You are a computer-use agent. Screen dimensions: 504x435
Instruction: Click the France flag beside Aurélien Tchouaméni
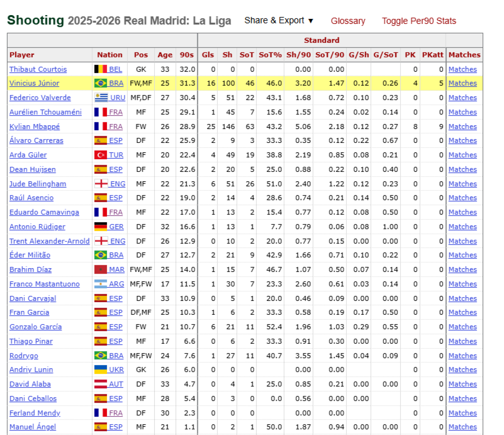click(x=101, y=112)
